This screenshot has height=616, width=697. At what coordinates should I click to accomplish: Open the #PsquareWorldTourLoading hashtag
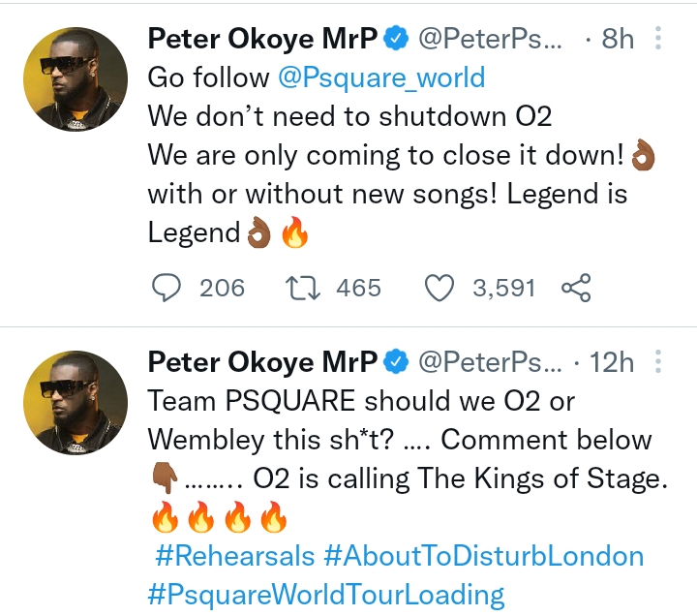click(x=325, y=594)
